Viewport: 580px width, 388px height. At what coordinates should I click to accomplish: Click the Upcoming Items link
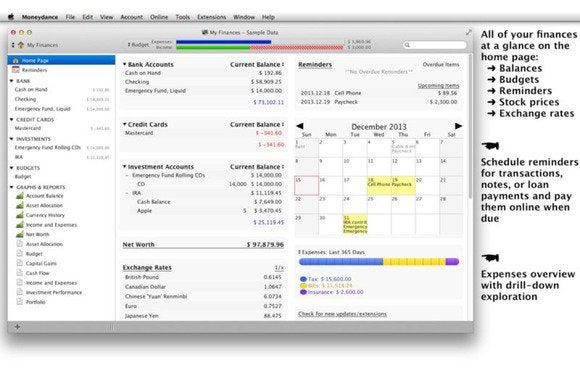[x=438, y=85]
